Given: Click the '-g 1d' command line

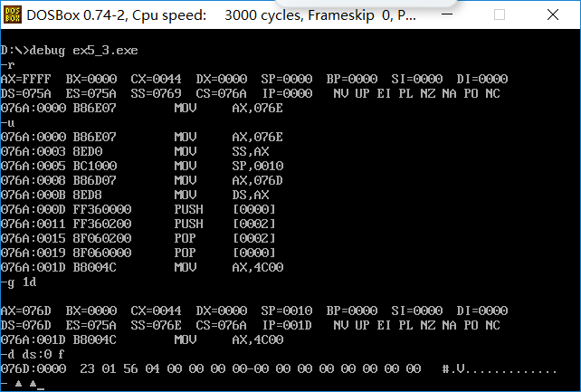Looking at the screenshot, I should [18, 282].
